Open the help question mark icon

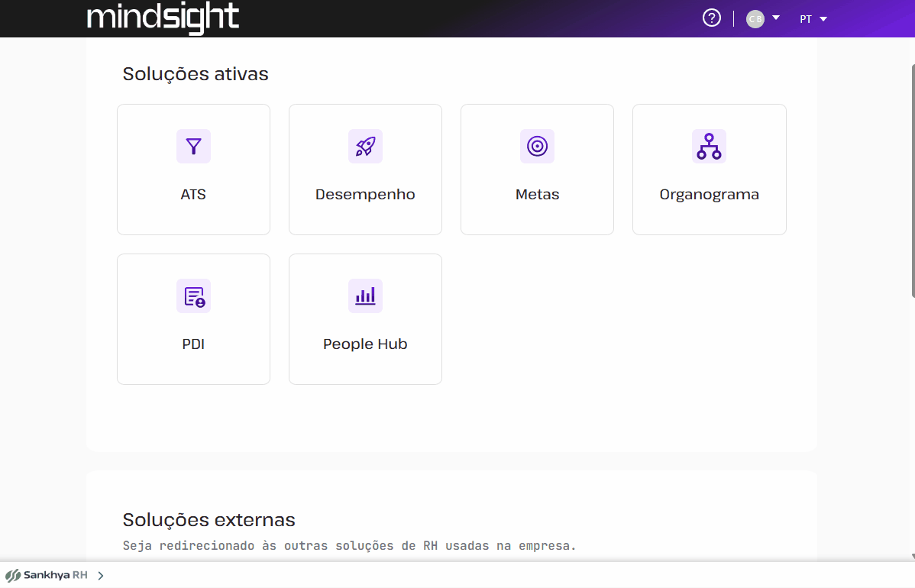[x=711, y=18]
